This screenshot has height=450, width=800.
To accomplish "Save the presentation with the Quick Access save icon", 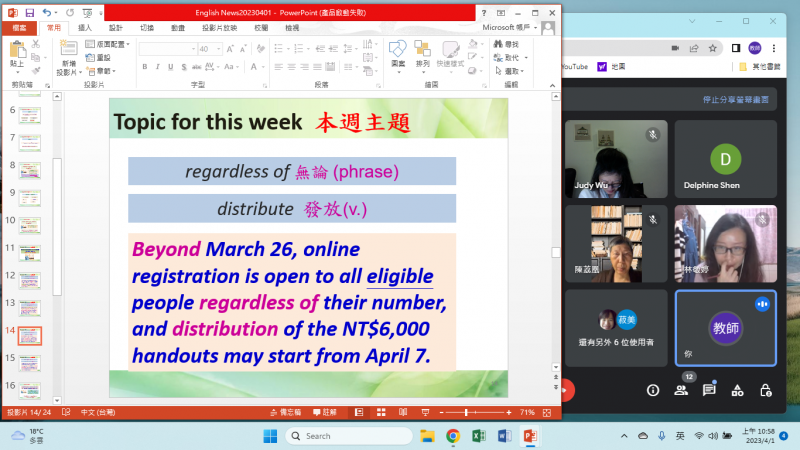I will tap(30, 13).
